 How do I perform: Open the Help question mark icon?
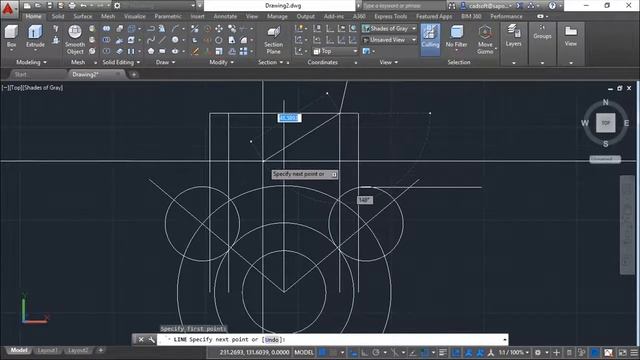[x=552, y=5]
